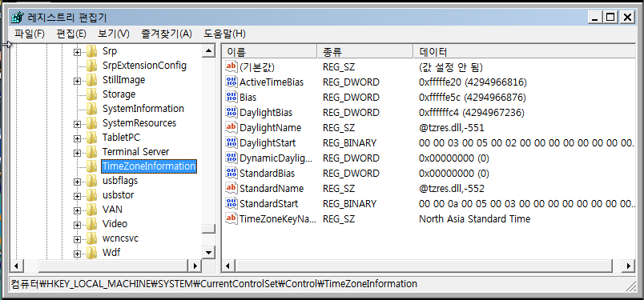Expand the Terminal Server tree node
This screenshot has height=300, width=644.
77,153
